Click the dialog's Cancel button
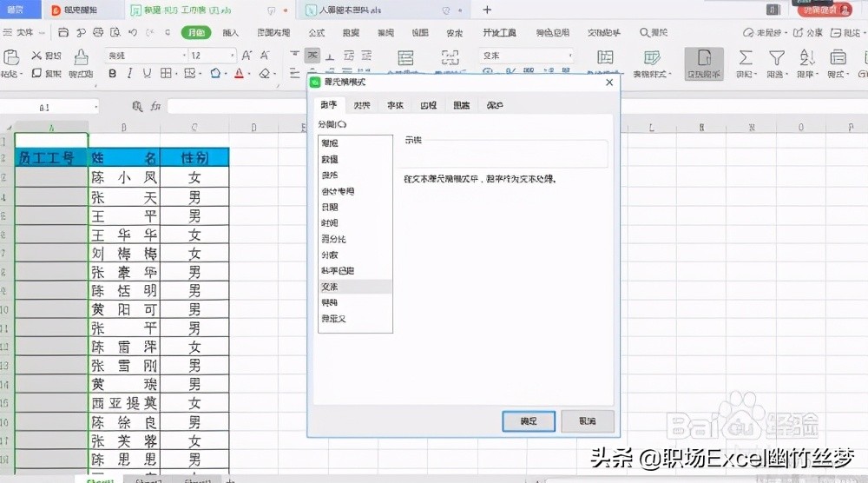 click(x=588, y=421)
